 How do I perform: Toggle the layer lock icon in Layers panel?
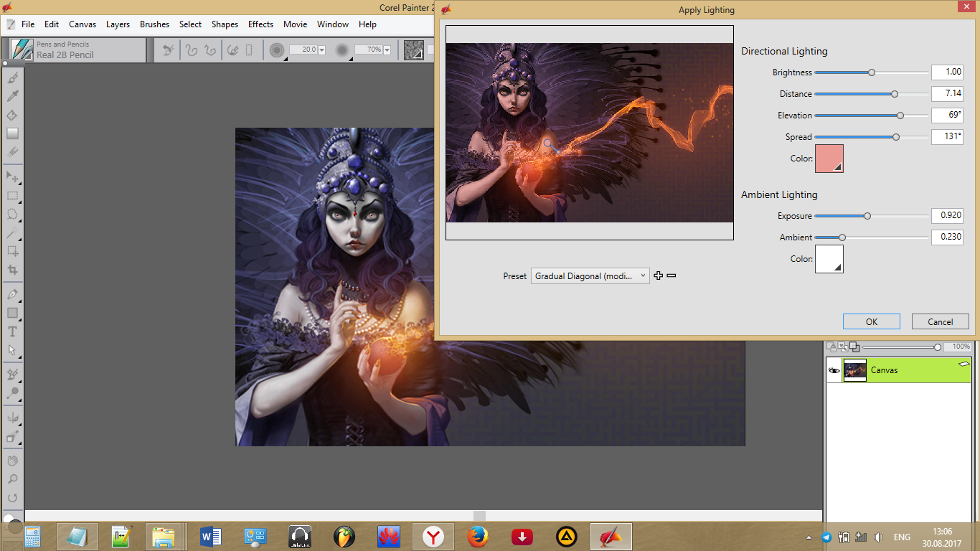[x=831, y=347]
